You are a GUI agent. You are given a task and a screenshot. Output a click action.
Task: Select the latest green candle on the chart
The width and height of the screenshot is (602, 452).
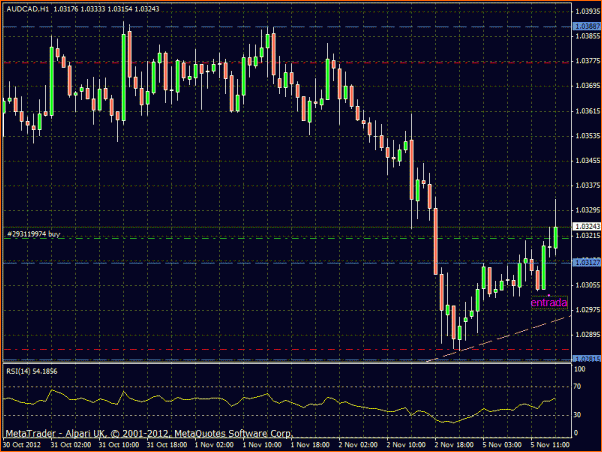tap(556, 237)
